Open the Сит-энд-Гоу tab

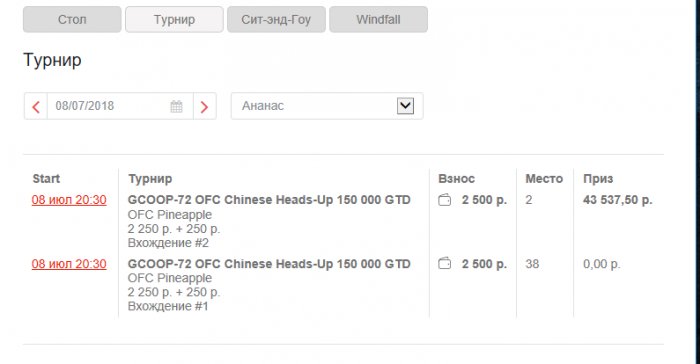(x=276, y=19)
